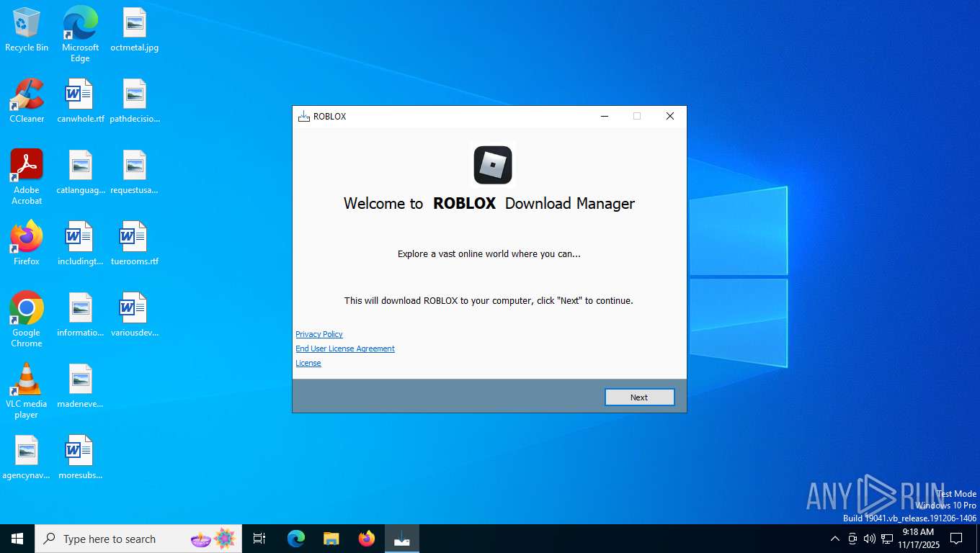Select the Adobe Acrobat desktop shortcut
The width and height of the screenshot is (980, 553).
(x=27, y=177)
